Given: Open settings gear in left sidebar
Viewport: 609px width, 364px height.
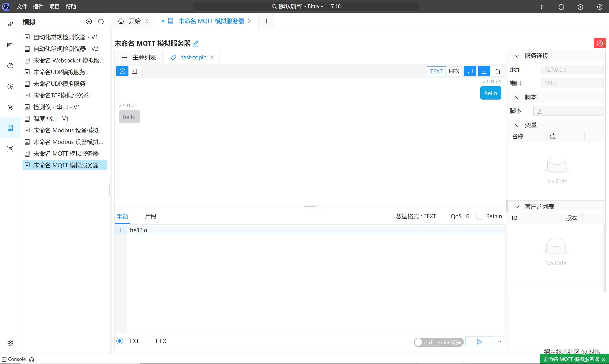Looking at the screenshot, I should click(10, 343).
